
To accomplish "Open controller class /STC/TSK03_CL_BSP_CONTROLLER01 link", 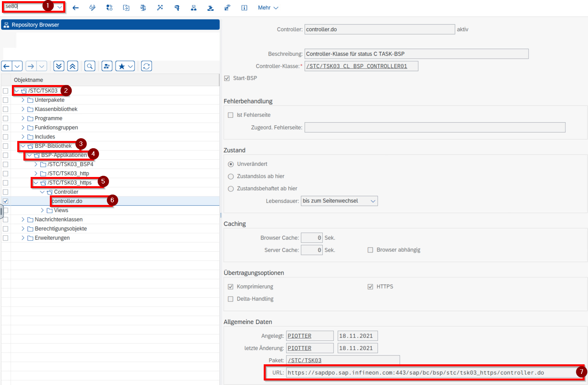I will tap(356, 66).
